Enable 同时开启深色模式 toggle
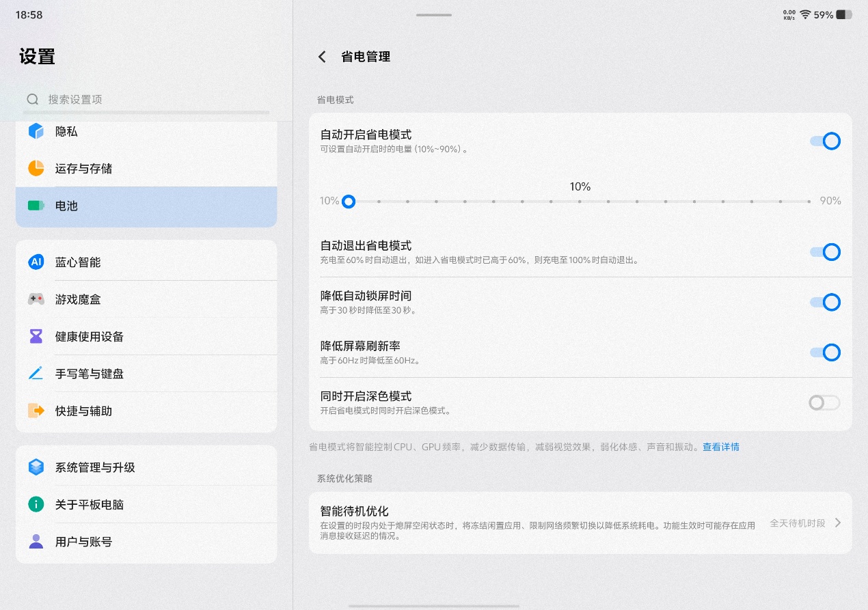Viewport: 868px width, 610px height. click(x=824, y=402)
